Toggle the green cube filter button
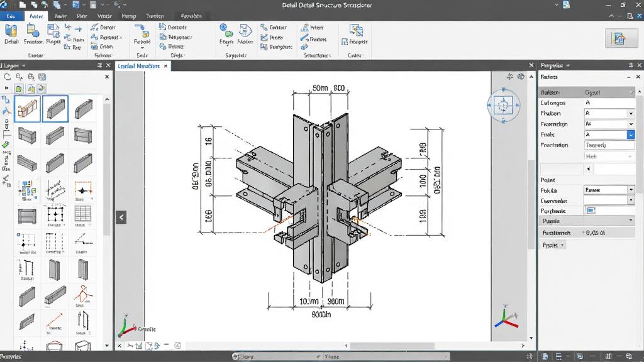 click(x=18, y=88)
